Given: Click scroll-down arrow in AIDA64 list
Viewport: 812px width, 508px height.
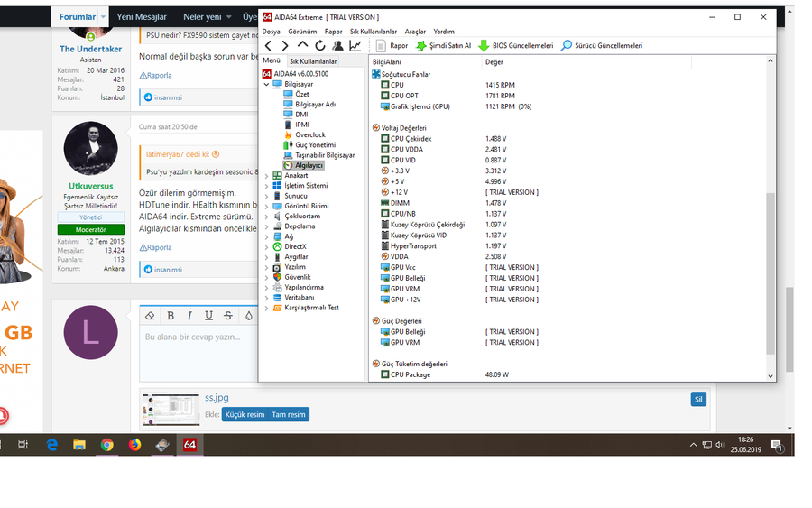Looking at the screenshot, I should (770, 376).
